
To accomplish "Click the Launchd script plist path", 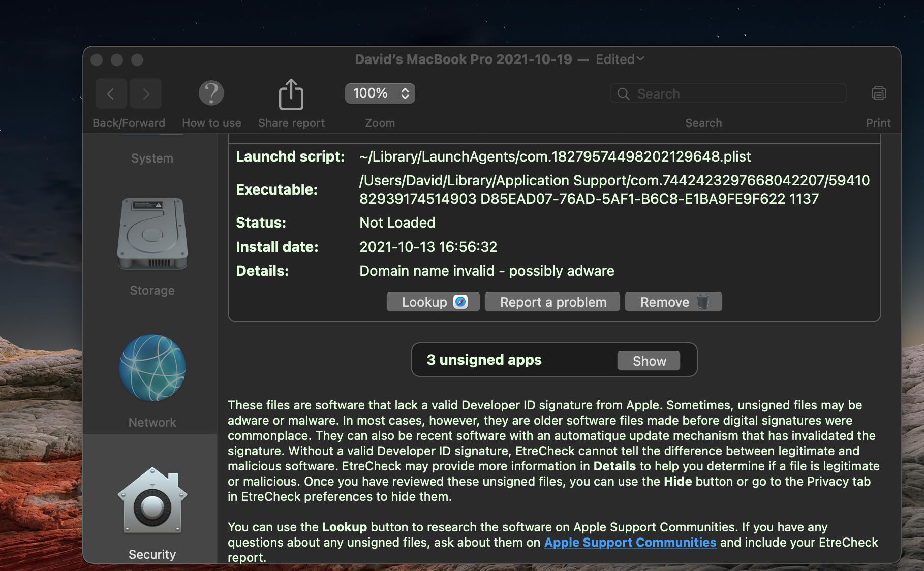I will click(555, 156).
